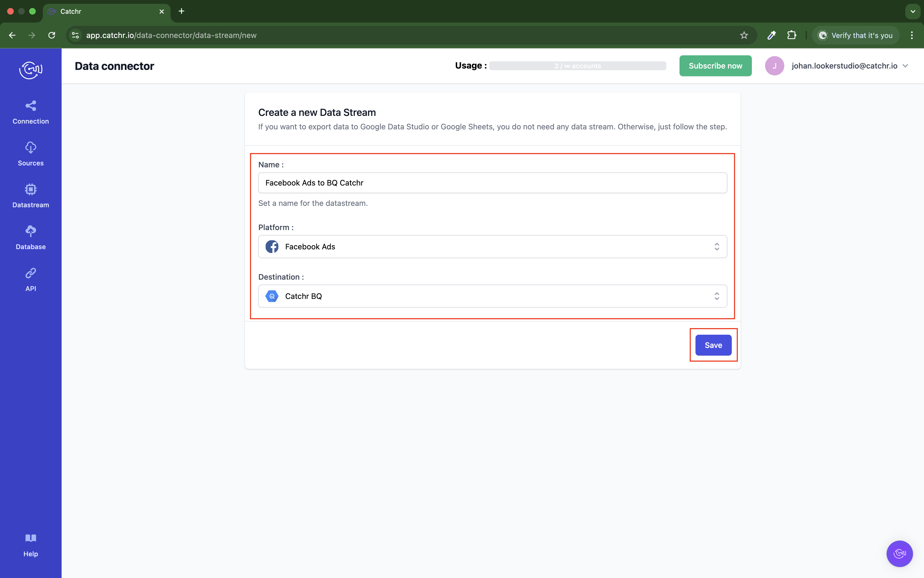This screenshot has height=578, width=924.
Task: Click the user avatar J
Action: [774, 66]
